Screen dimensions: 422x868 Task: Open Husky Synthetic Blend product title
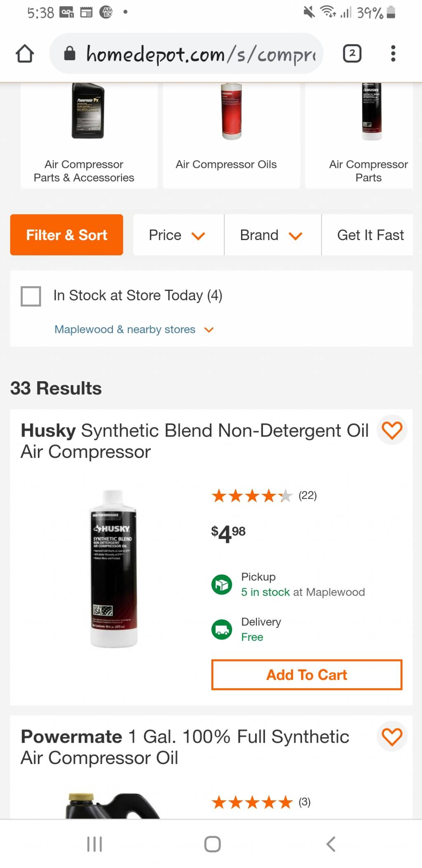(195, 441)
